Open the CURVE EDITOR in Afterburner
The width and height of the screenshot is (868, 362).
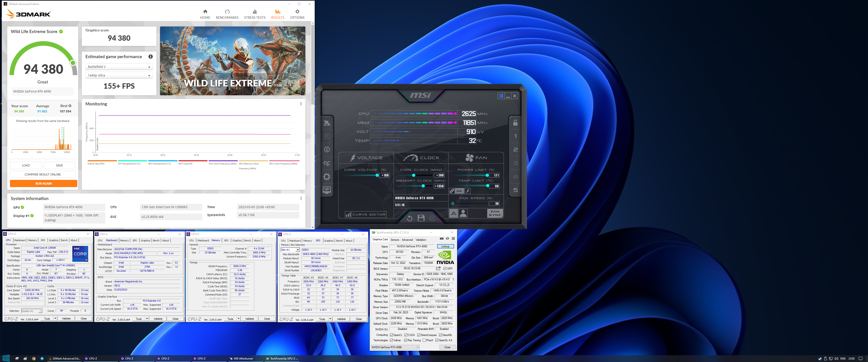365,214
